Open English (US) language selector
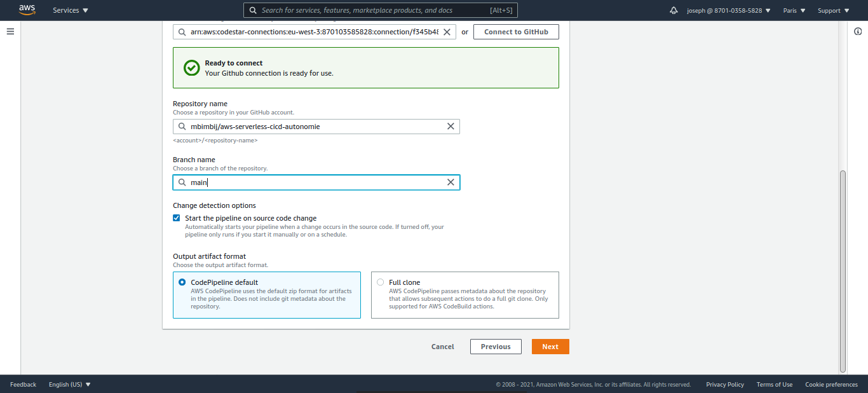 pos(70,384)
